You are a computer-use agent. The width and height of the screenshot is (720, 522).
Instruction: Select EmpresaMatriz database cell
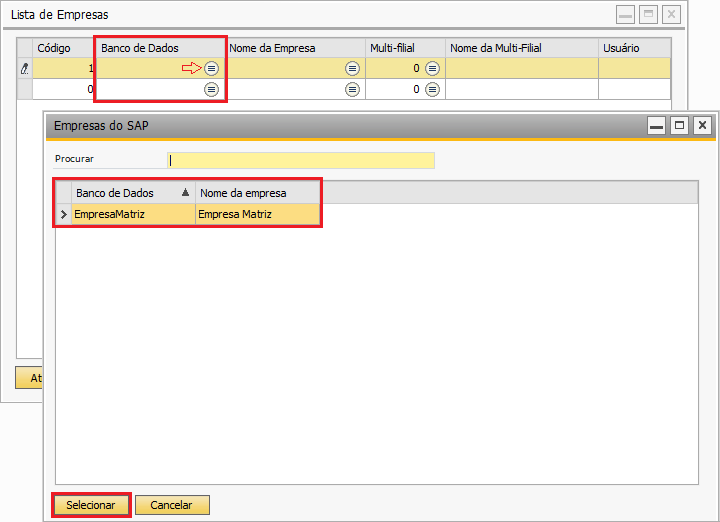pyautogui.click(x=133, y=214)
